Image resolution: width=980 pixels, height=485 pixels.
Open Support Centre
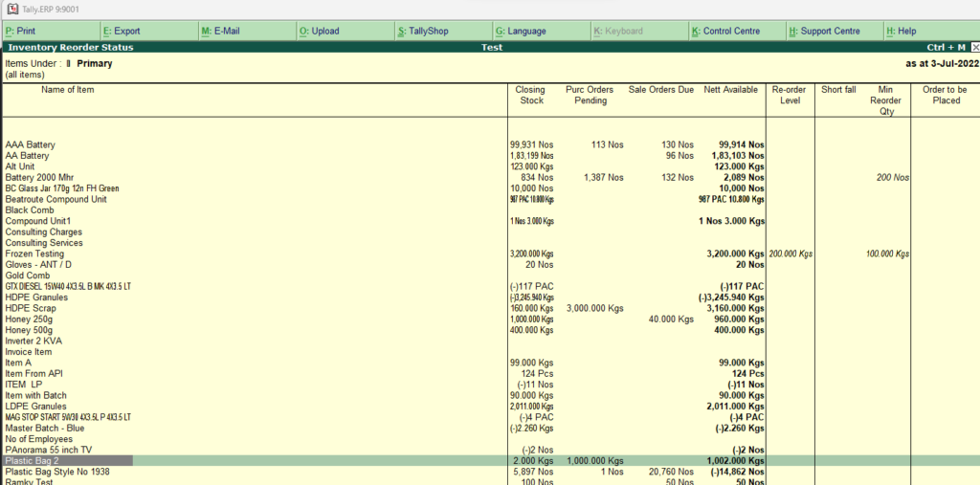click(x=836, y=31)
